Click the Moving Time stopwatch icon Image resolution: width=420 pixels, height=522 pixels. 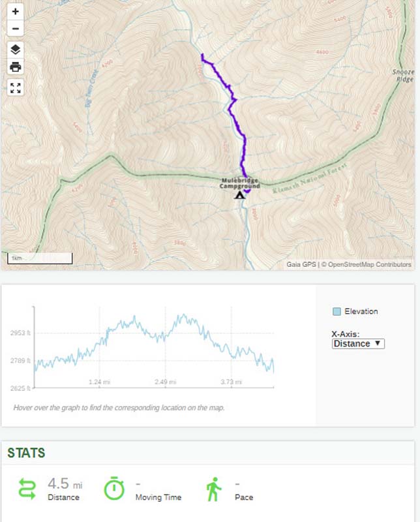pos(113,489)
